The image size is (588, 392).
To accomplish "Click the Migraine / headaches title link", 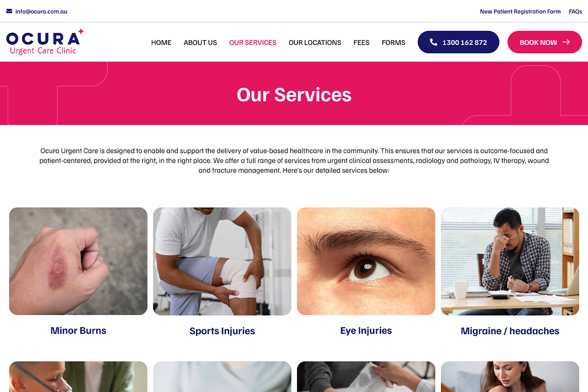I will 510,331.
